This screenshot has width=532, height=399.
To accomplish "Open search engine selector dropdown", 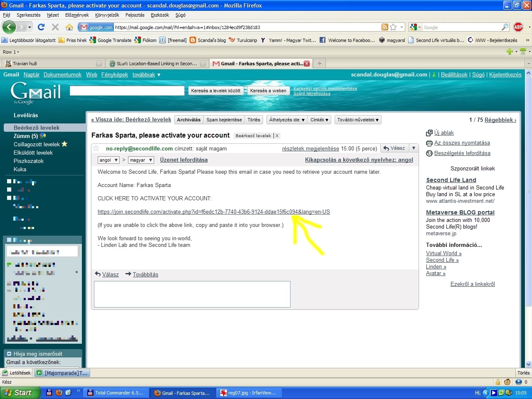I will pyautogui.click(x=415, y=27).
